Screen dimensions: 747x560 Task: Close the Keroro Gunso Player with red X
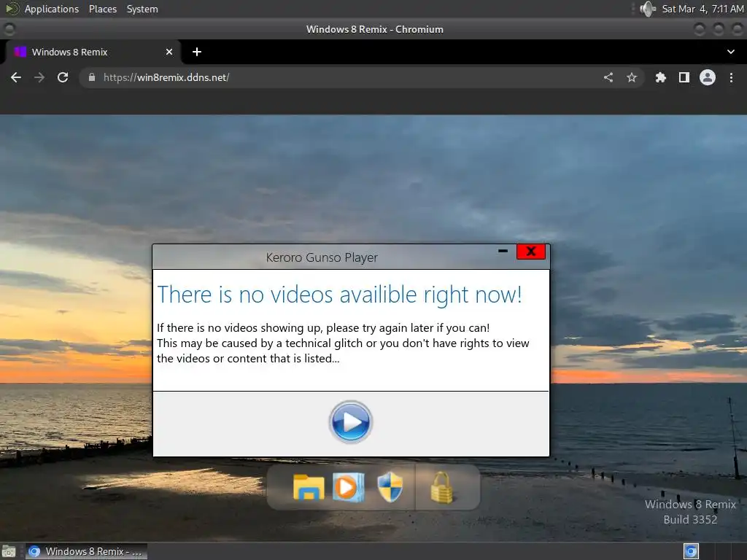(531, 252)
